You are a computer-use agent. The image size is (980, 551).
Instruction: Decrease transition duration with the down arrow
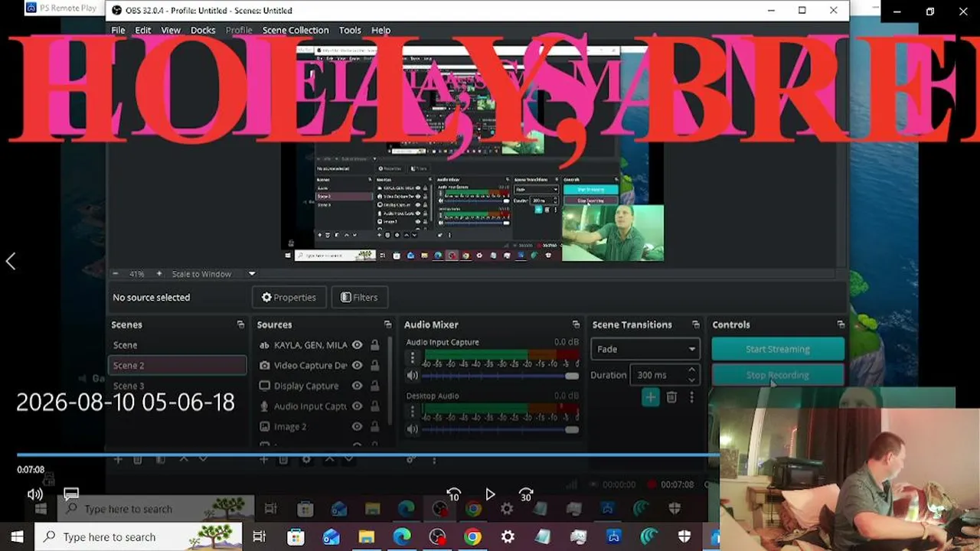691,380
